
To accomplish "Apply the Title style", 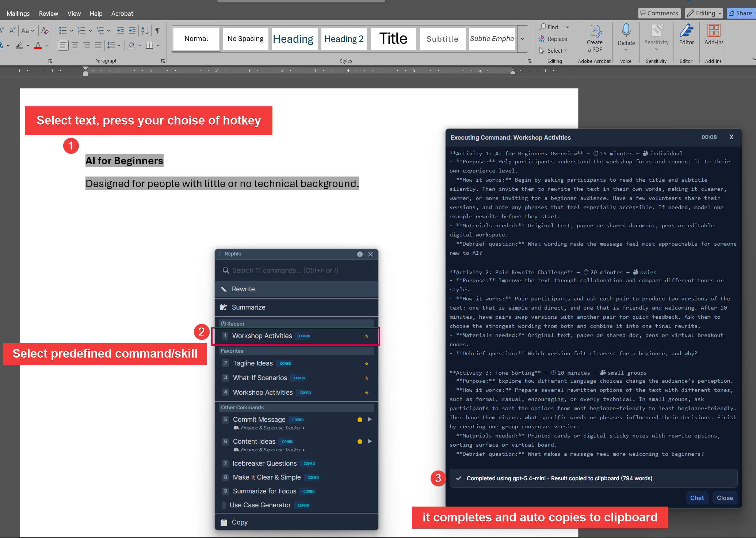I will coord(393,39).
